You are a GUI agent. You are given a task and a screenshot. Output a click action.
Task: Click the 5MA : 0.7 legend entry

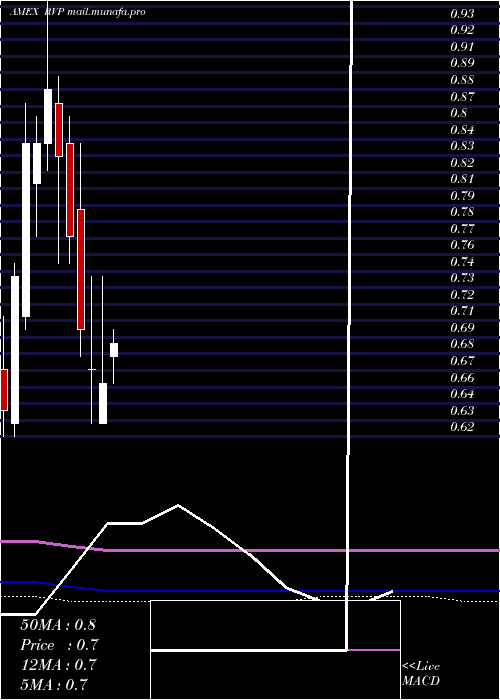tap(54, 685)
